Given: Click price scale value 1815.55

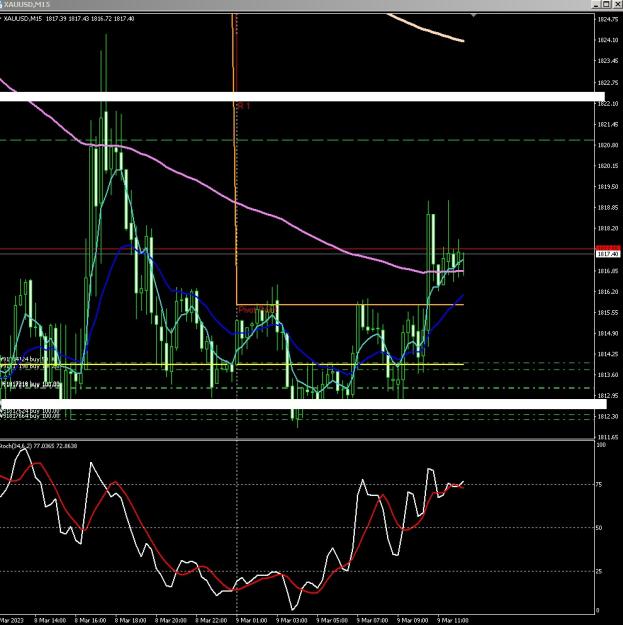Looking at the screenshot, I should [x=608, y=312].
